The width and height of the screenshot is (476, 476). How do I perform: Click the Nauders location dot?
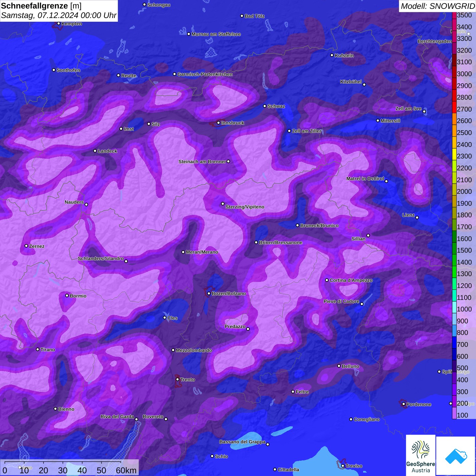(x=86, y=204)
